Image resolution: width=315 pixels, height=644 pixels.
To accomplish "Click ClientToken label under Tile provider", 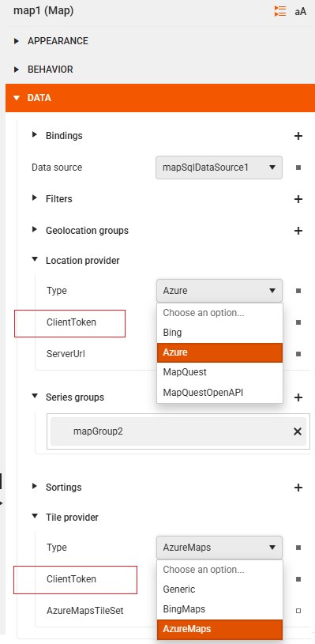I will pyautogui.click(x=71, y=579).
